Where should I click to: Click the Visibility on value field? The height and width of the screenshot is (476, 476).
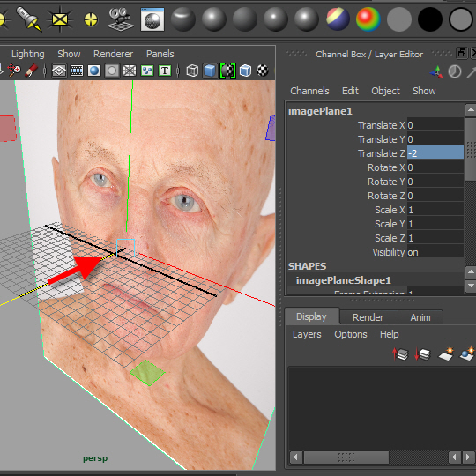[435, 252]
